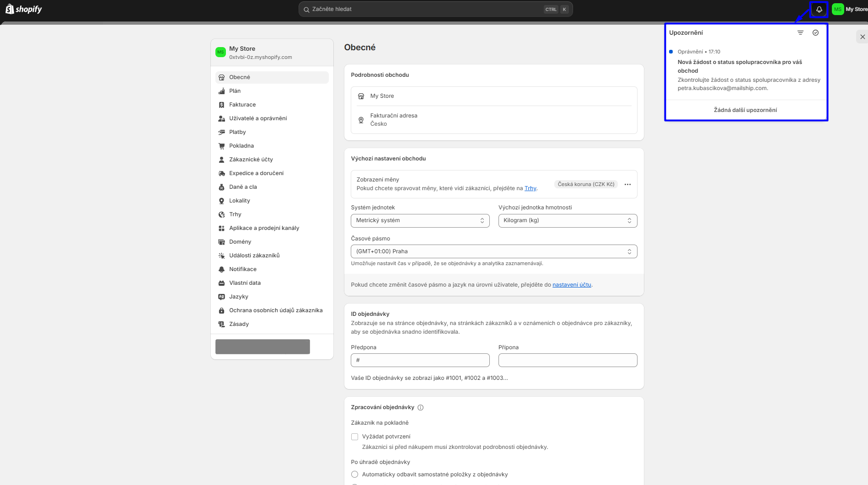Viewport: 868px width, 485px height.
Task: Click the My Store account button
Action: 850,9
